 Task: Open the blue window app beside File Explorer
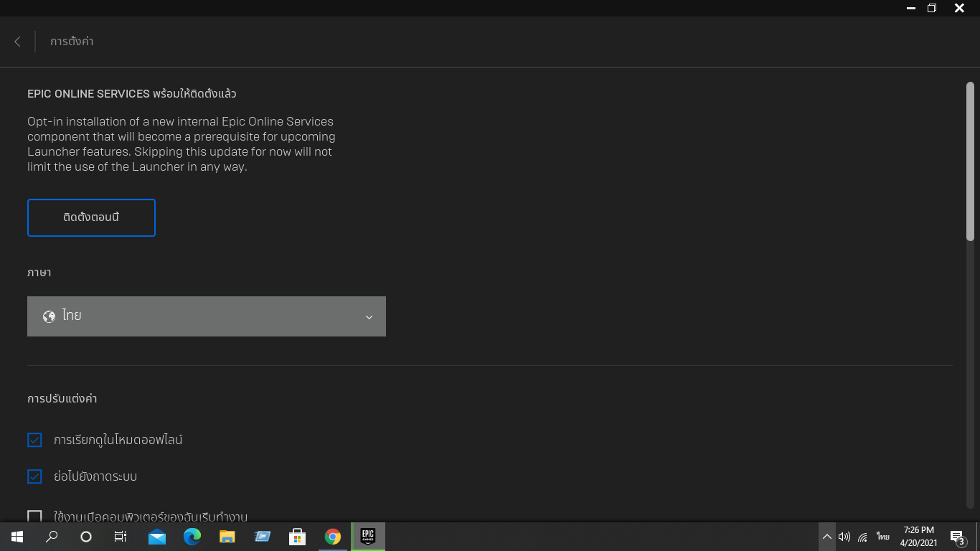263,537
